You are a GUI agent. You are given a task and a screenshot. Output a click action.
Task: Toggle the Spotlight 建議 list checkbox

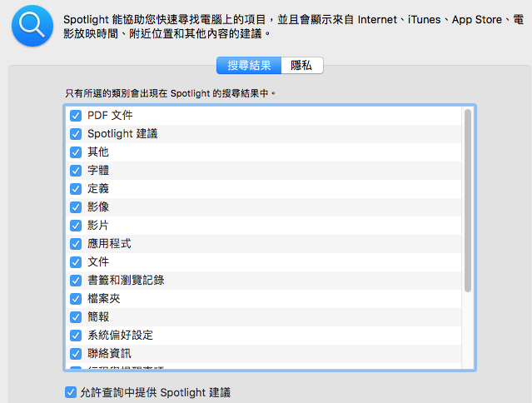76,134
